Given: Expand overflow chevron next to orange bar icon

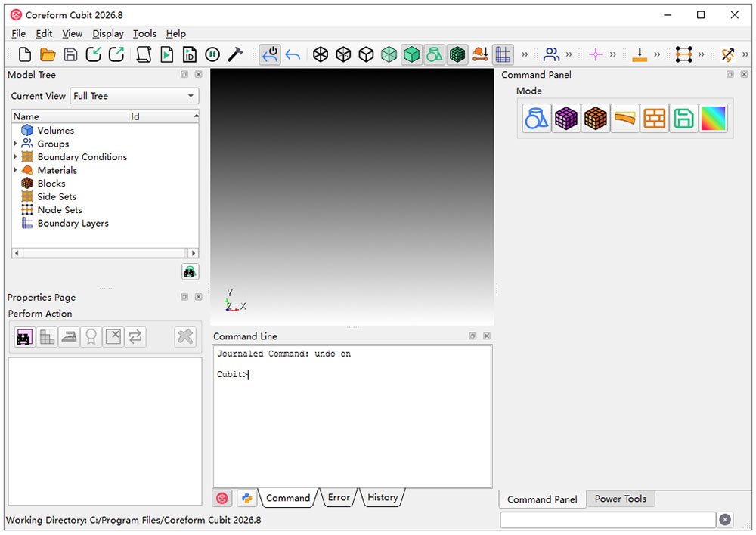Looking at the screenshot, I should coord(657,54).
